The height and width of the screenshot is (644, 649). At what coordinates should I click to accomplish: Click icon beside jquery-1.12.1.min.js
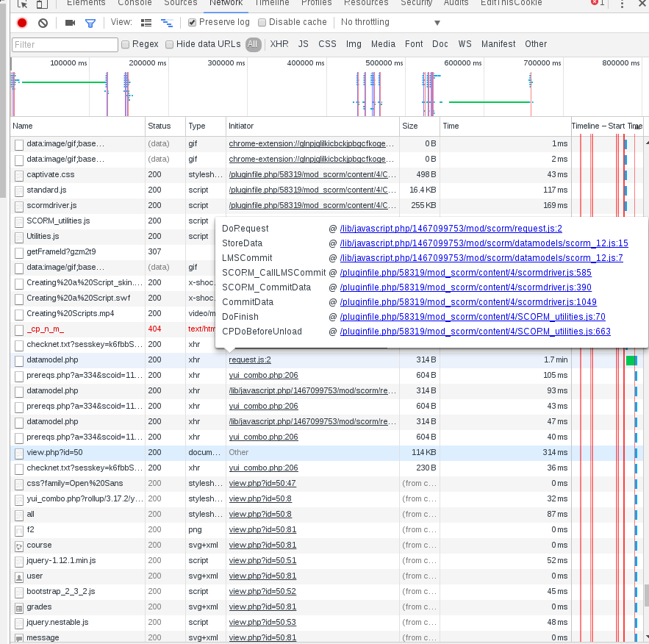tap(18, 561)
